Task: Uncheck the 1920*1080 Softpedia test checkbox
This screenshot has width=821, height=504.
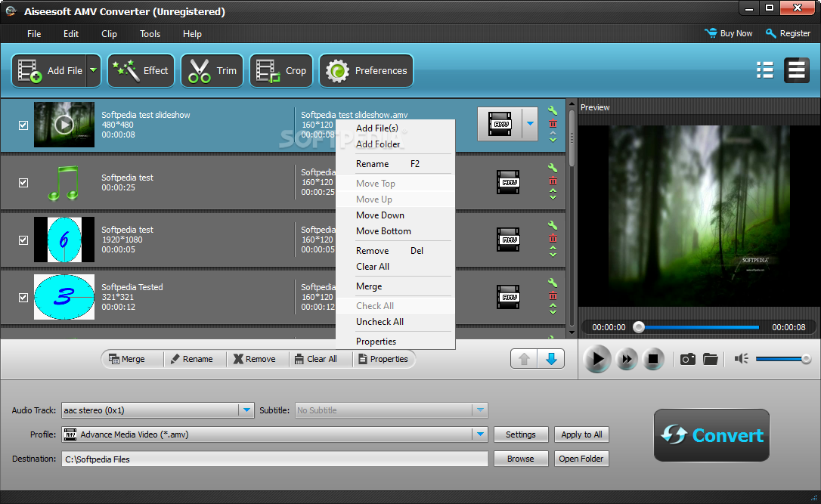Action: click(23, 240)
